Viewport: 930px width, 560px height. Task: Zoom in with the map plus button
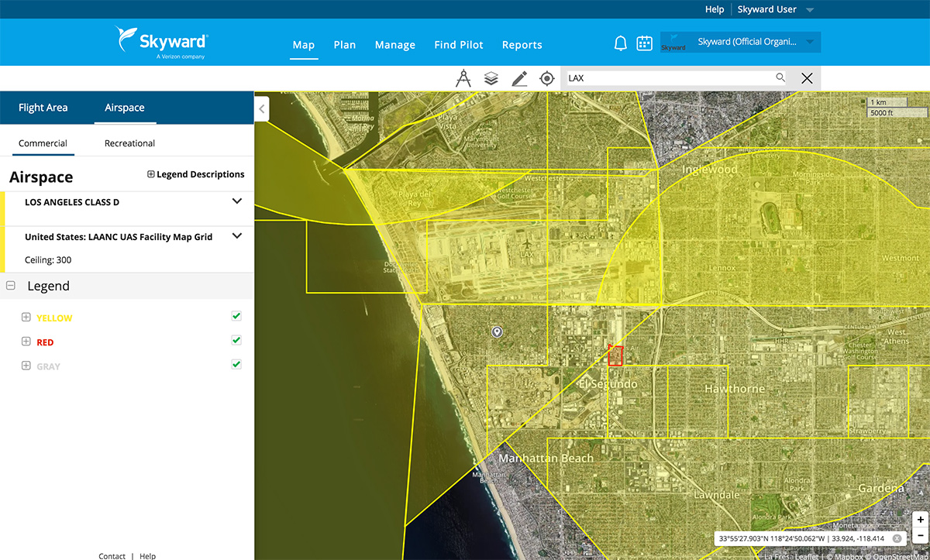919,520
